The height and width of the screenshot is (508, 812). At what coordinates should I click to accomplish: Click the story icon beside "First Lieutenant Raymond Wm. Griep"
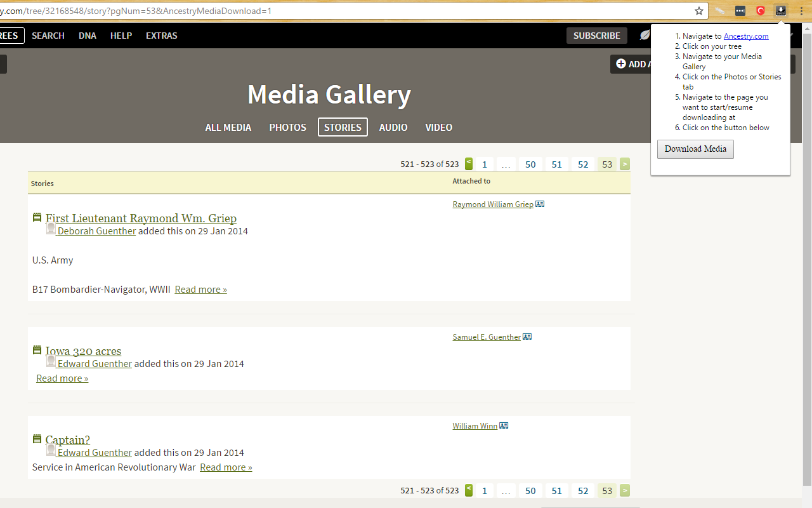point(36,217)
